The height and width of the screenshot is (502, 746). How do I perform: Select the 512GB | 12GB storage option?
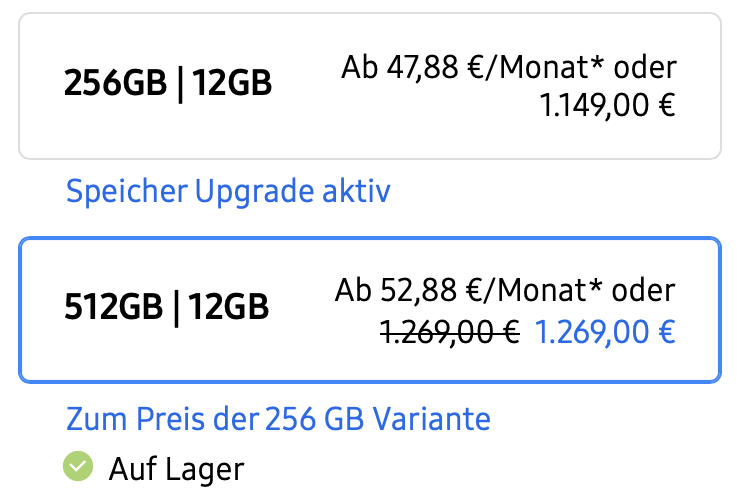pyautogui.click(x=369, y=309)
